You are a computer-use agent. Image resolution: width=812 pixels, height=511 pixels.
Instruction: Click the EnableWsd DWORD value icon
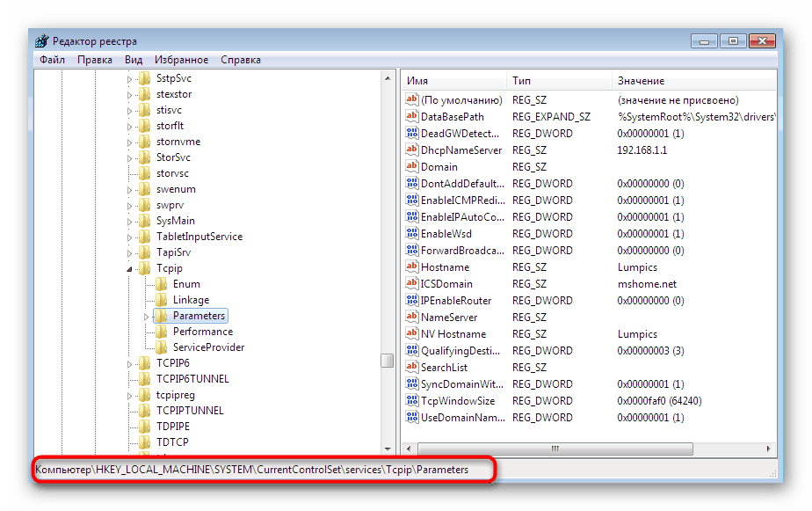pos(411,233)
